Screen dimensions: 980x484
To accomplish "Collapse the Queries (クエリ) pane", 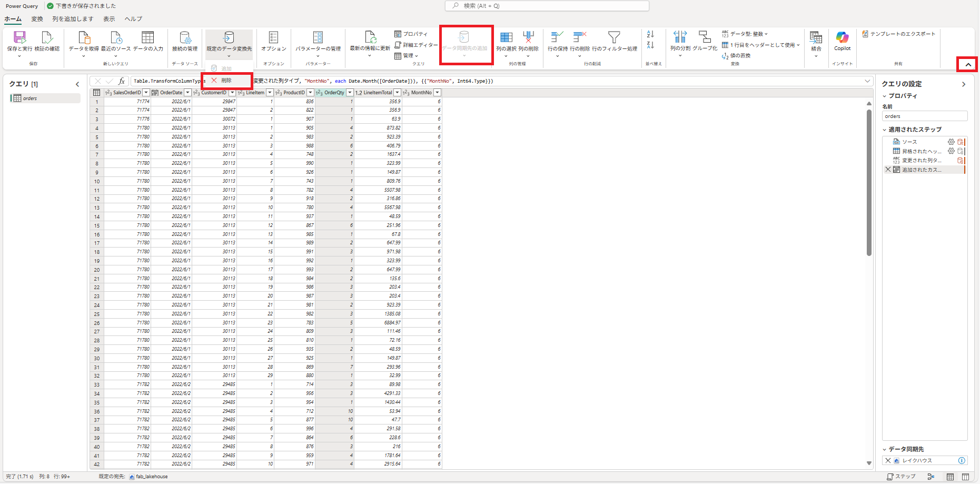I will (x=77, y=84).
